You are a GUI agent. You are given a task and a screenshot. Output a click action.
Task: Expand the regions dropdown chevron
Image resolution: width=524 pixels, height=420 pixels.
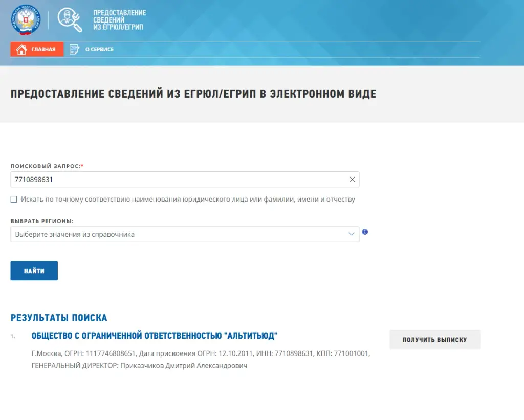351,234
